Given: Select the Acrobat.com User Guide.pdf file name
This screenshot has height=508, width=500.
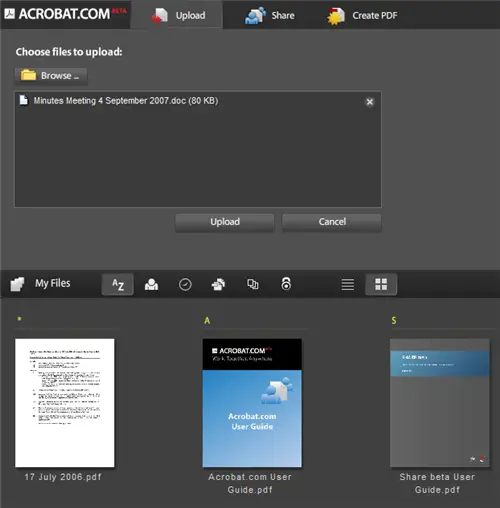Looking at the screenshot, I should click(x=250, y=483).
